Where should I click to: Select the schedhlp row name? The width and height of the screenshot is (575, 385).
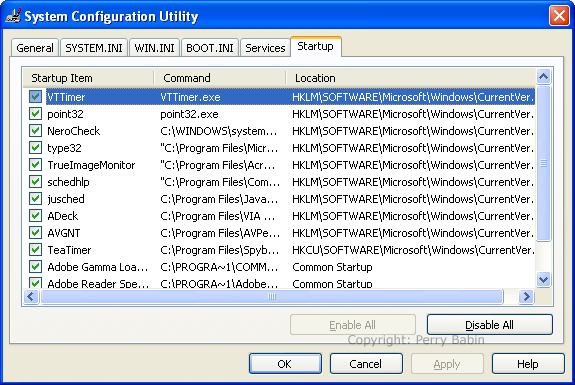pos(68,182)
